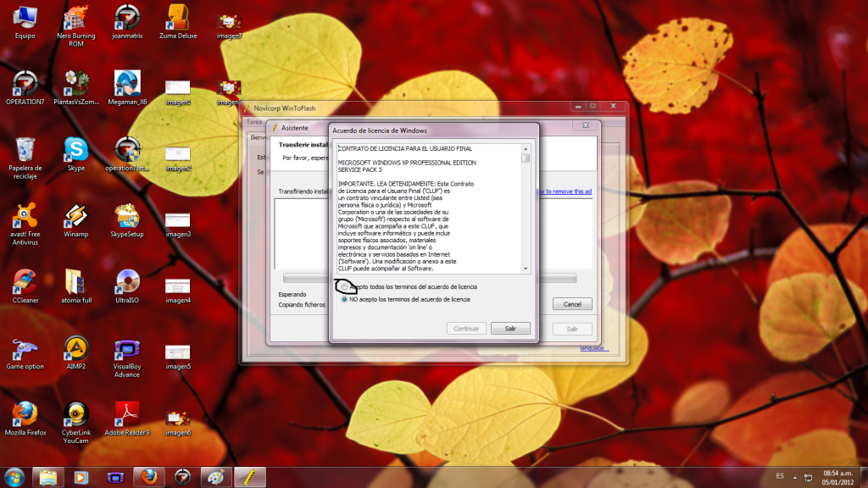Open Game option desktop icon

(x=25, y=353)
